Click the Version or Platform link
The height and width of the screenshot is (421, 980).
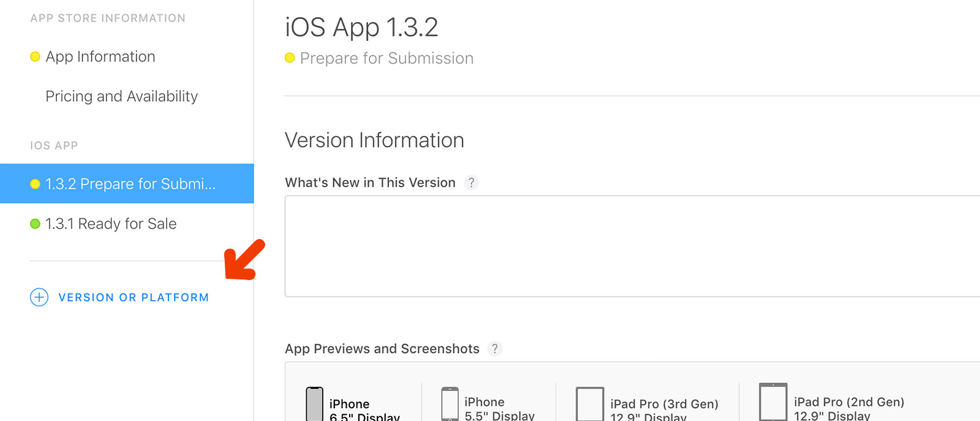(x=134, y=297)
